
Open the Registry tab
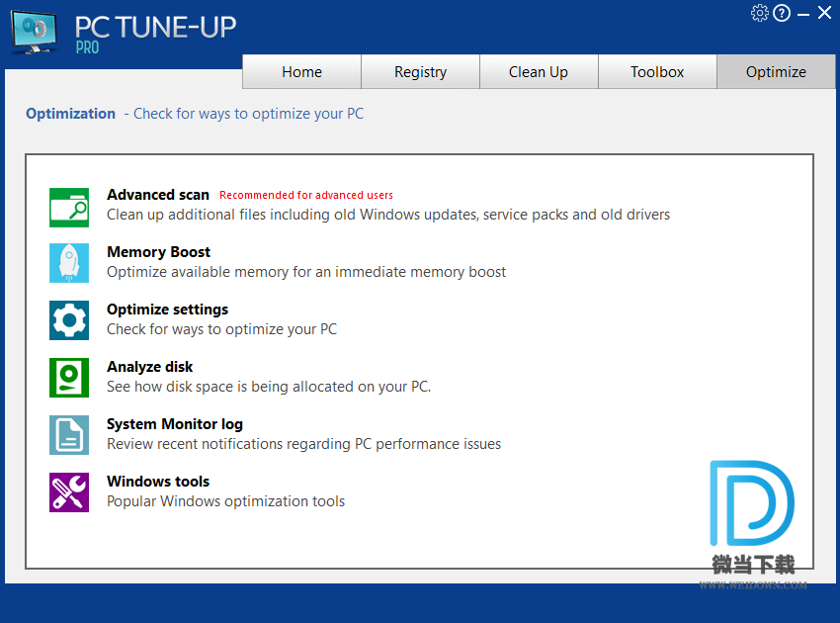click(421, 72)
